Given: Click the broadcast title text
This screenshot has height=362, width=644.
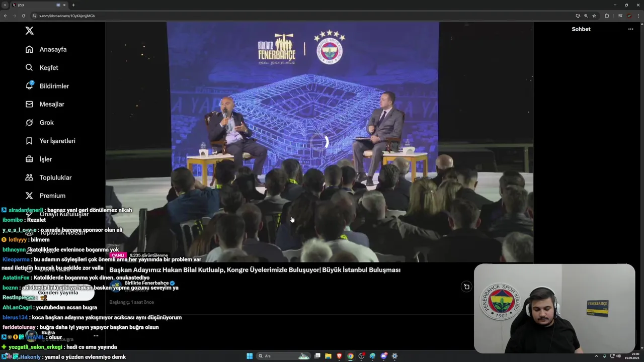Looking at the screenshot, I should tap(255, 270).
